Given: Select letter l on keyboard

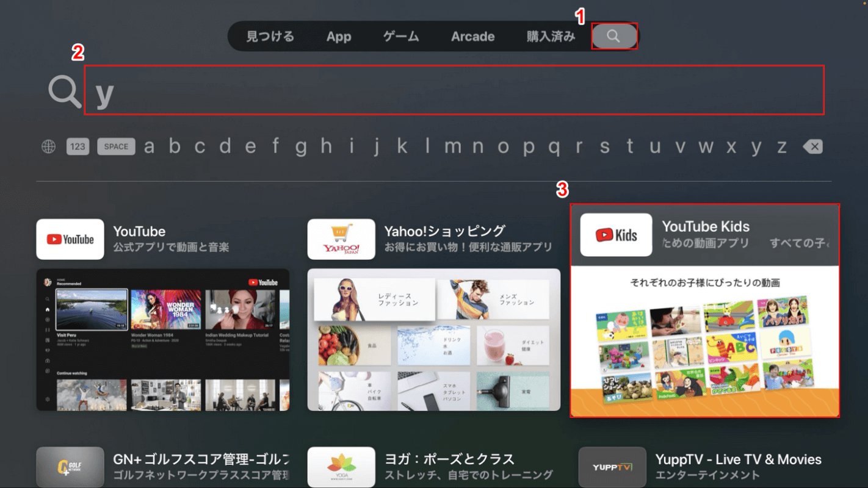Looking at the screenshot, I should [x=427, y=146].
